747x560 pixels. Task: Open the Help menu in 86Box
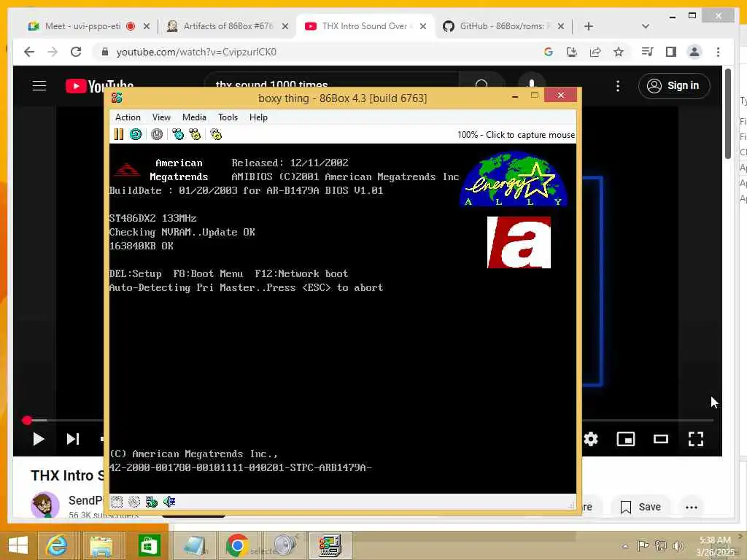click(x=258, y=117)
